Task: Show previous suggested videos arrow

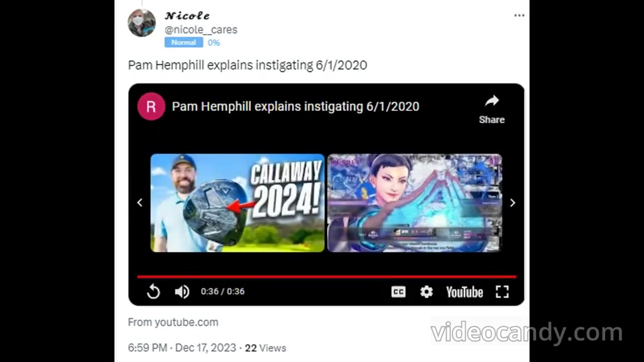Action: [140, 203]
